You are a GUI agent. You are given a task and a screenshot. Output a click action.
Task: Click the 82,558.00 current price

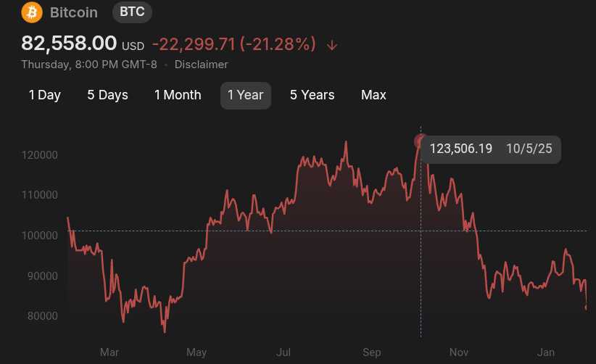pyautogui.click(x=69, y=44)
